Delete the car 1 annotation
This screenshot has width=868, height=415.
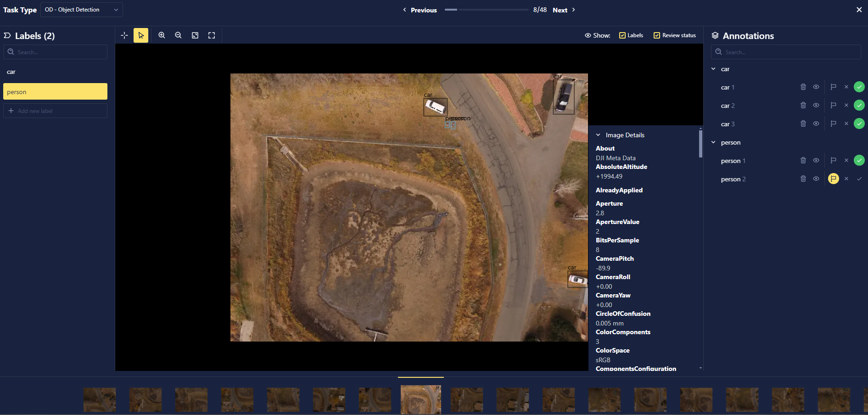(x=803, y=87)
